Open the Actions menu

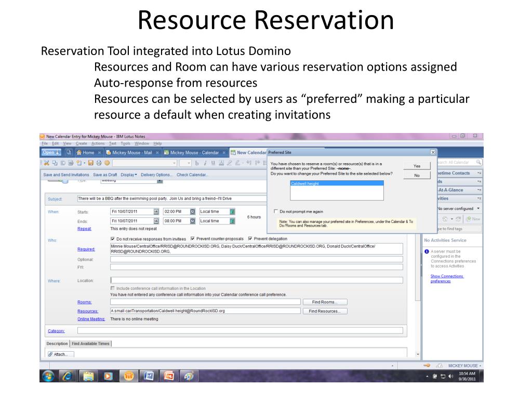coord(98,143)
